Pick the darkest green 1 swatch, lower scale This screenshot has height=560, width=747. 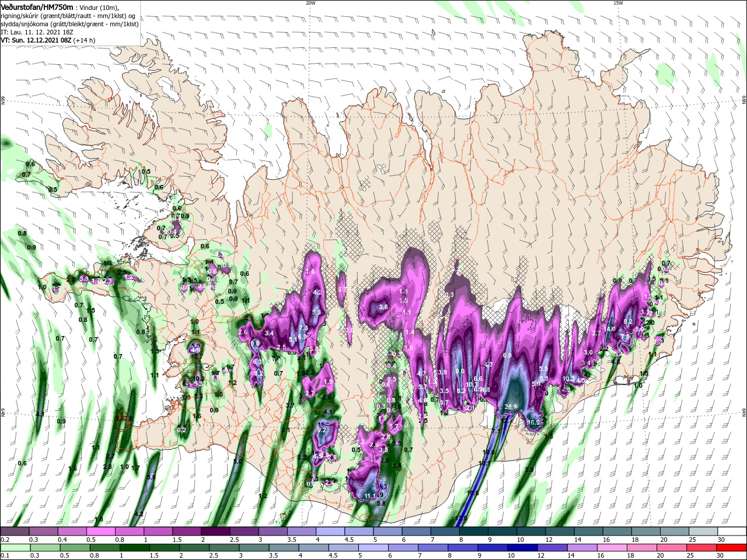pyautogui.click(x=134, y=548)
